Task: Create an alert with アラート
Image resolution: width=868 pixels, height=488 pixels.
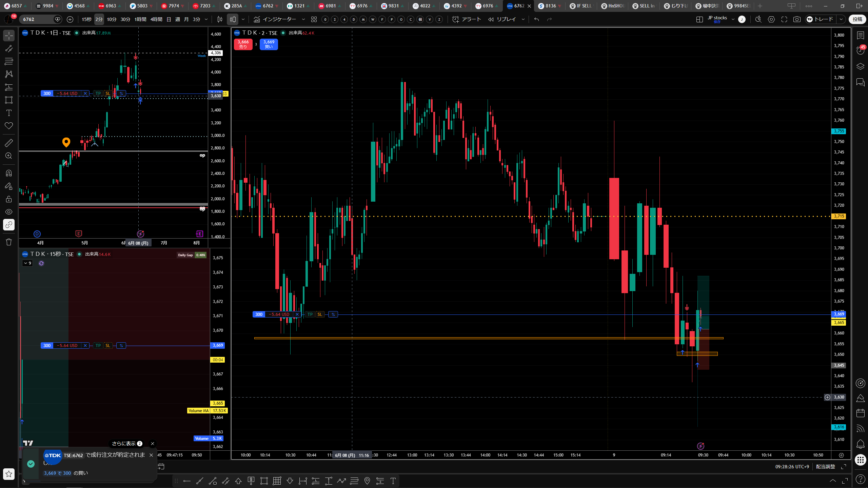Action: coord(467,19)
